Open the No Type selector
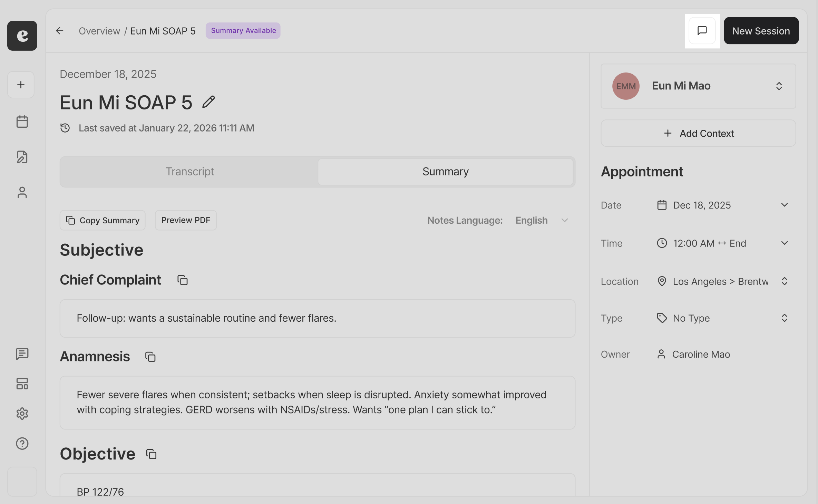The width and height of the screenshot is (818, 504). click(x=723, y=318)
